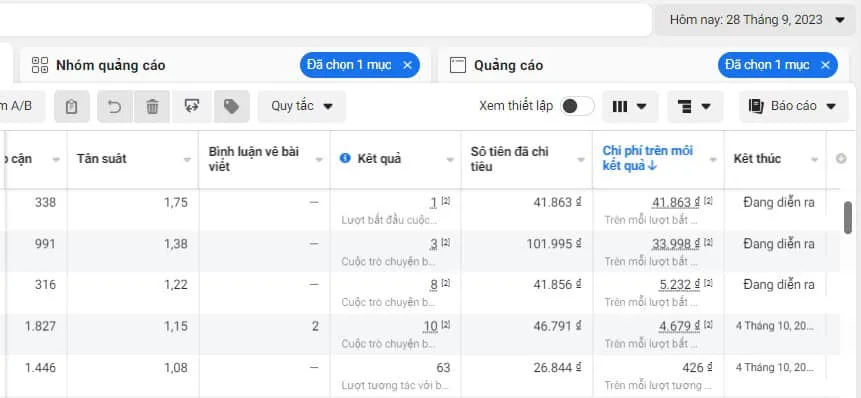Viewport: 861px width, 398px height.
Task: Click the Số tiền đã chi tiêu header
Action: (510, 158)
